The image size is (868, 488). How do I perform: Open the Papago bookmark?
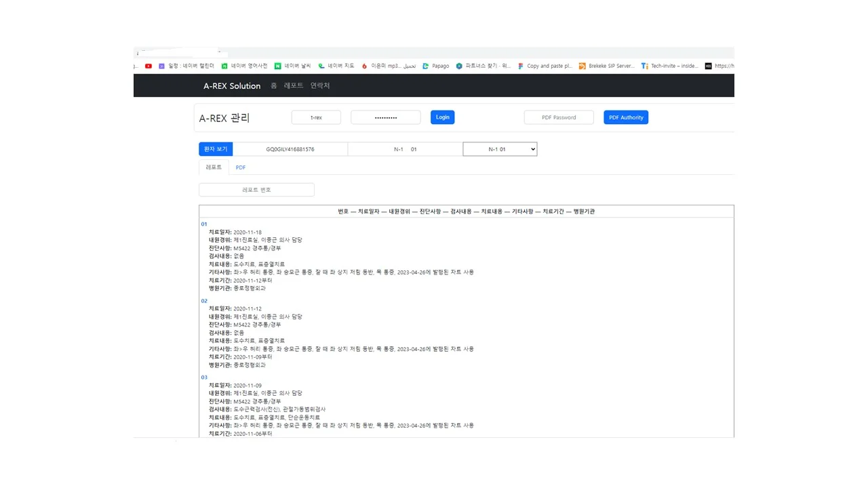pyautogui.click(x=435, y=66)
